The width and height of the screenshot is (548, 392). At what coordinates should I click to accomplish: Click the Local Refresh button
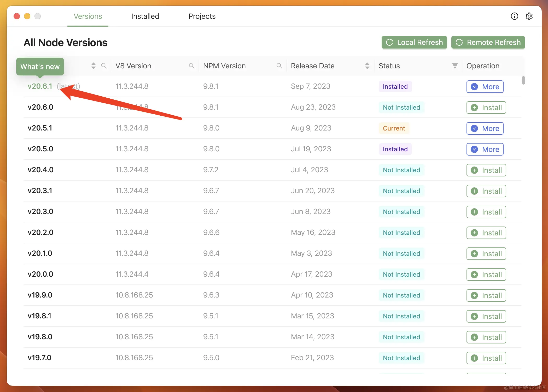pos(414,42)
